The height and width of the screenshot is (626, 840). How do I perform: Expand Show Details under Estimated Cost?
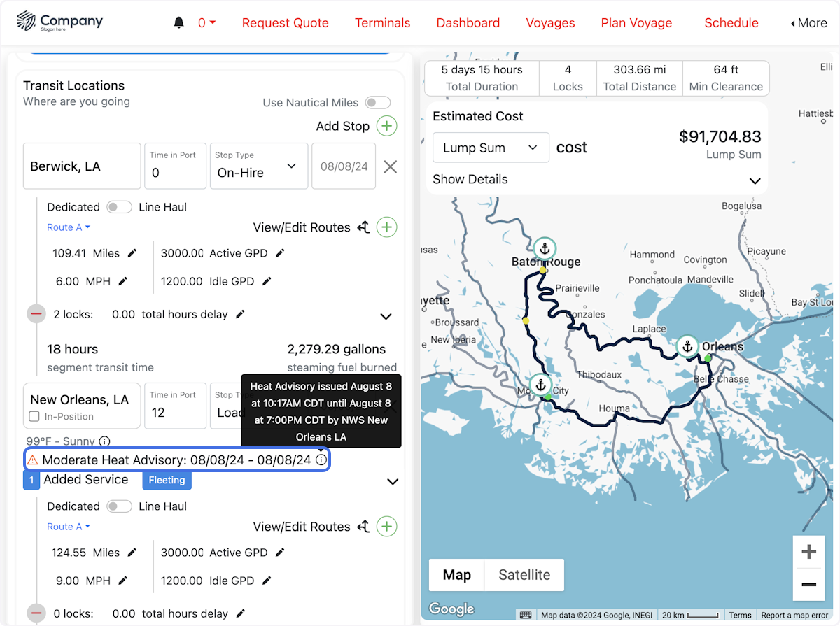pyautogui.click(x=470, y=179)
